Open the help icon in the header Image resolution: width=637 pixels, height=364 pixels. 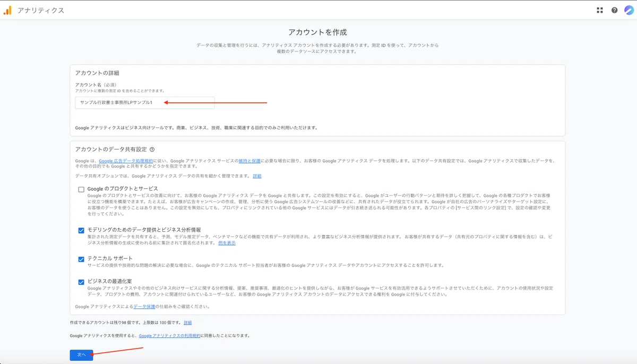coord(614,10)
